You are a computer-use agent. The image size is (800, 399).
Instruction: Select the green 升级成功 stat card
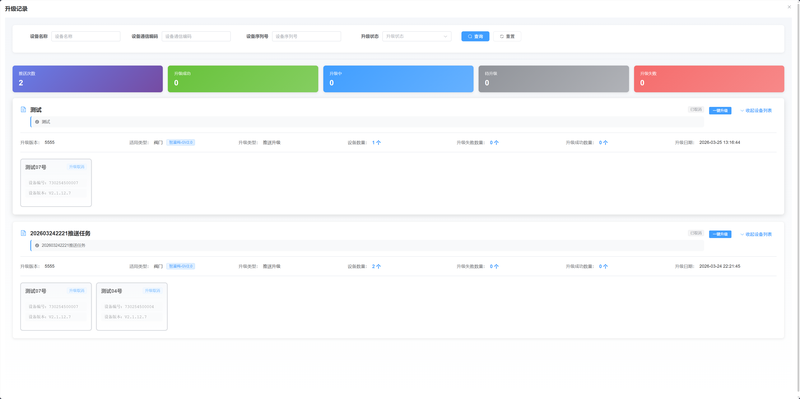tap(243, 79)
